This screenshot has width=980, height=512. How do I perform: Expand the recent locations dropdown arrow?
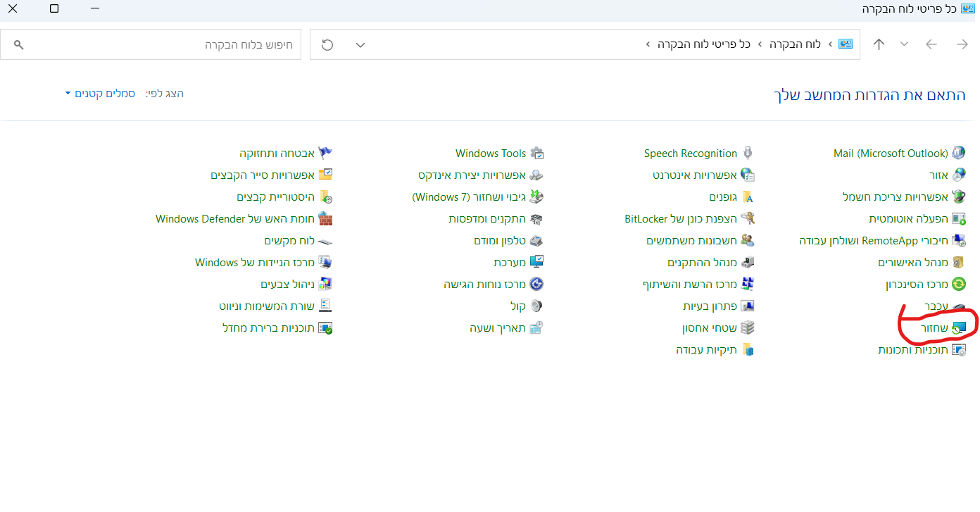905,44
